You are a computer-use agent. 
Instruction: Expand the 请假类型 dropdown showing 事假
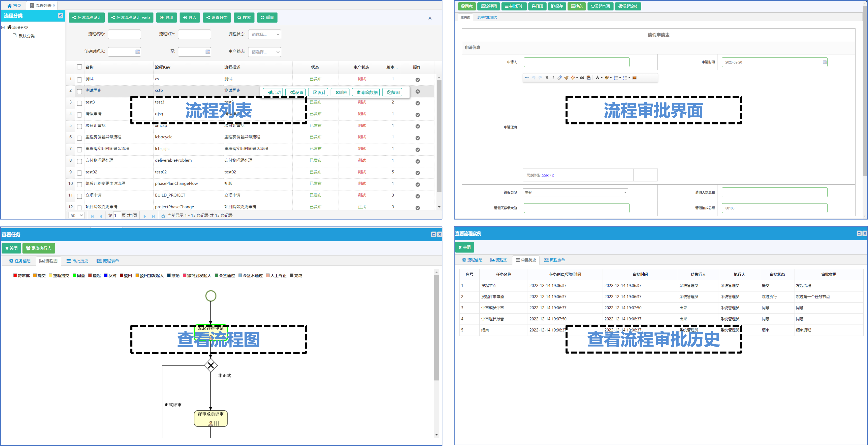(x=575, y=193)
